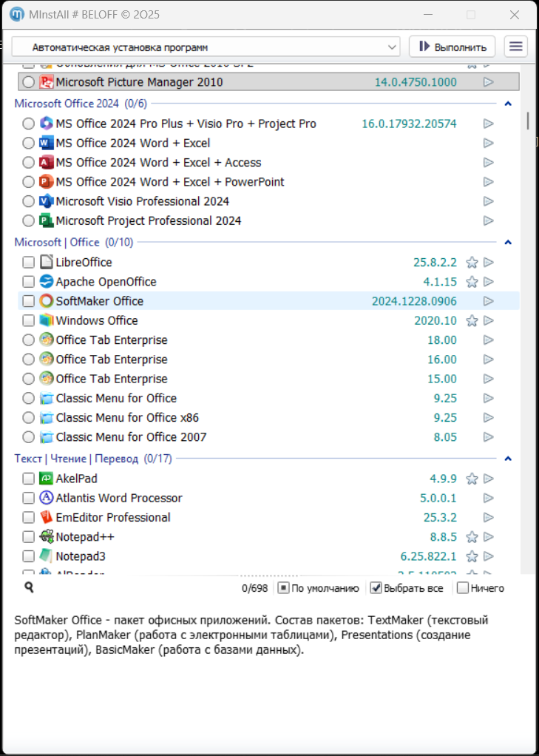Viewport: 539px width, 756px height.
Task: Open the 'Автоматическая установка программ' dropdown
Action: [206, 47]
